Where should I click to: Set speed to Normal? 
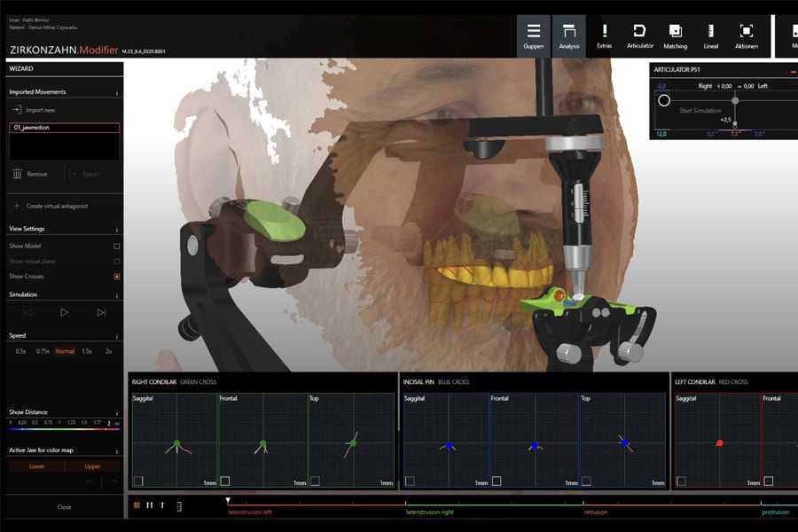[x=65, y=351]
